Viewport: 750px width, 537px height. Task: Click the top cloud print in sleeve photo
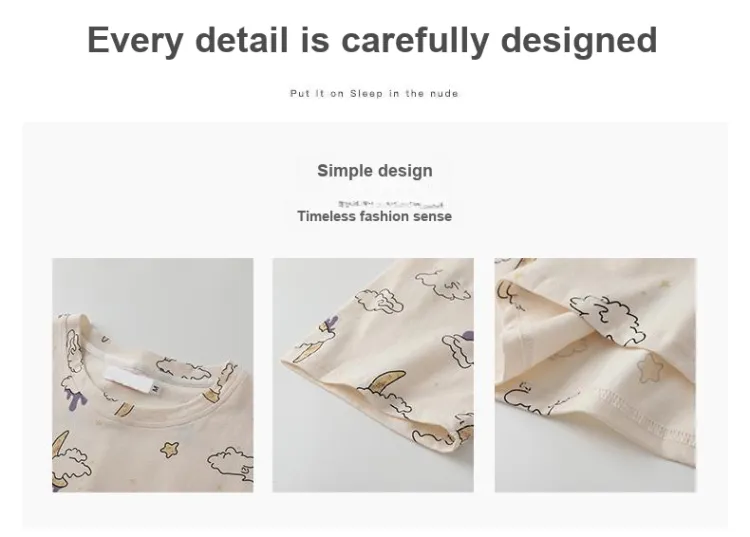click(444, 283)
